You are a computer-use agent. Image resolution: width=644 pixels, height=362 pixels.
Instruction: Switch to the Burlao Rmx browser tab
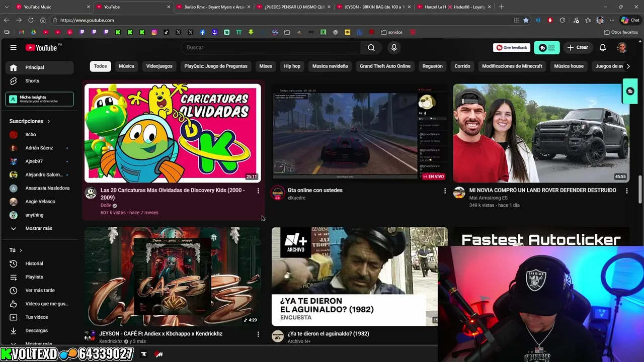(x=213, y=7)
